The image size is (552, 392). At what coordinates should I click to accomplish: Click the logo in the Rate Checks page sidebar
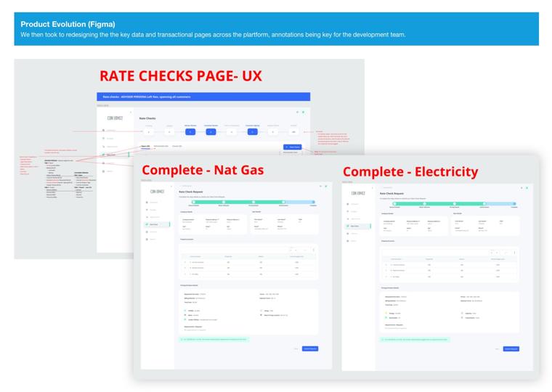(x=115, y=118)
